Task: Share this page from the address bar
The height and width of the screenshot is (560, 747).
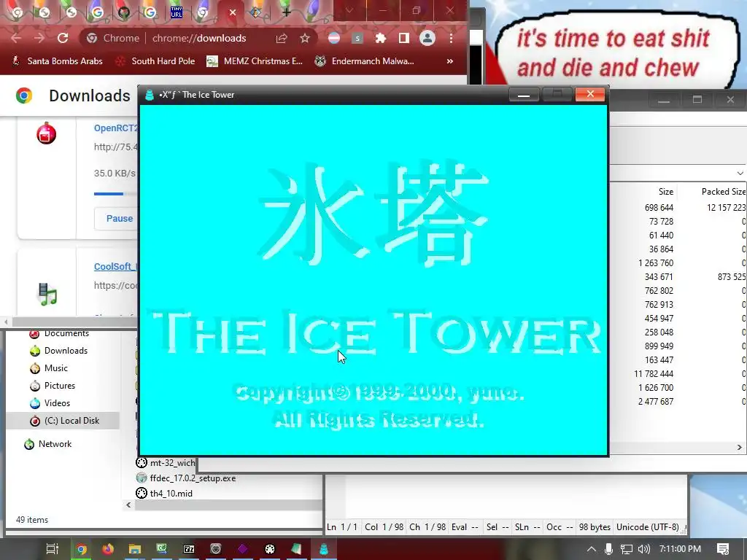Action: click(282, 38)
